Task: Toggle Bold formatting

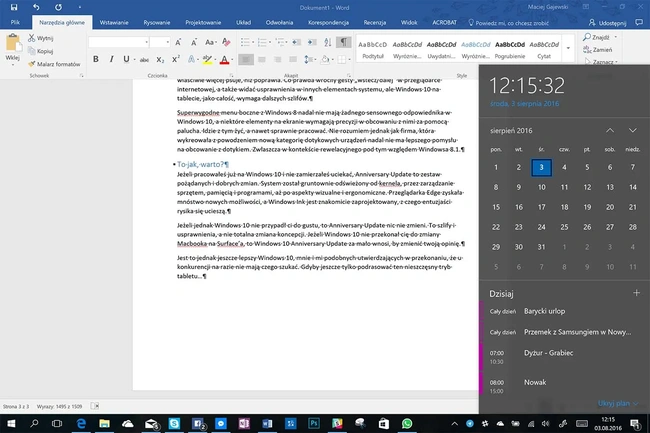Action: click(96, 59)
